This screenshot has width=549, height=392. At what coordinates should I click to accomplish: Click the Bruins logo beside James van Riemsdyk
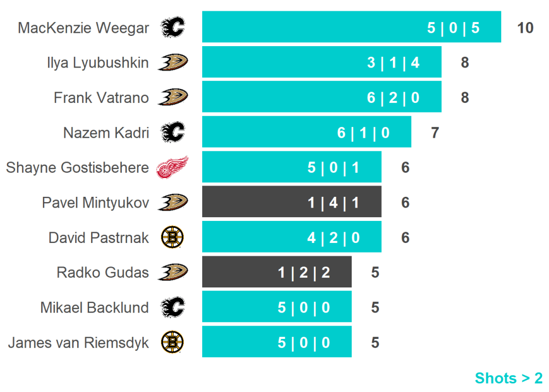173,342
